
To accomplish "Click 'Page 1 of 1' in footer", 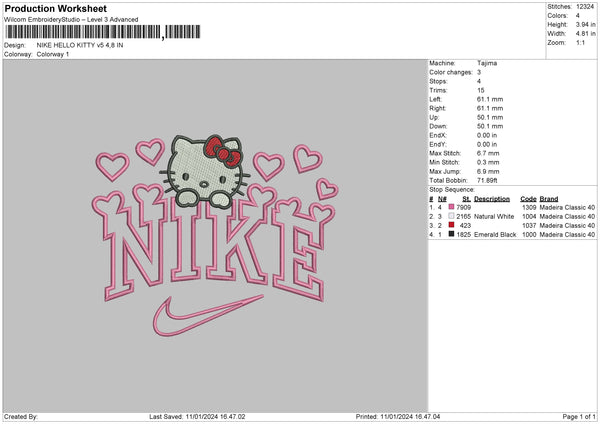I will [579, 417].
